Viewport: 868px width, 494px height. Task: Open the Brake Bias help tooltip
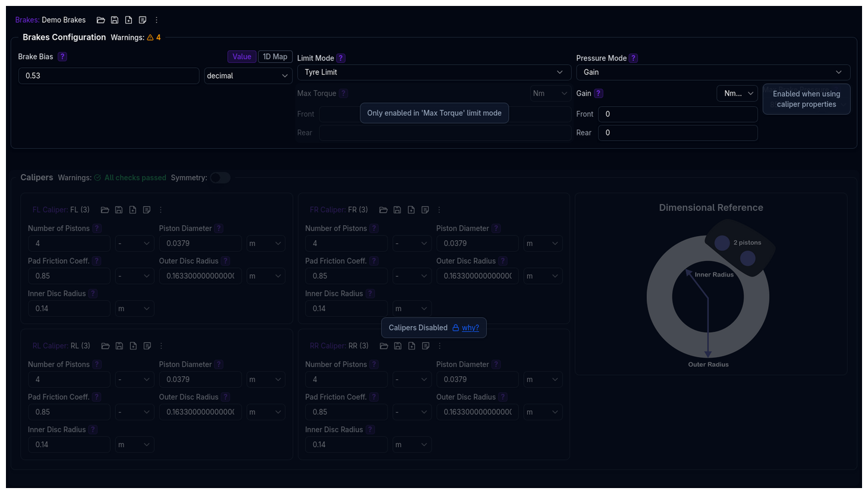coord(62,56)
